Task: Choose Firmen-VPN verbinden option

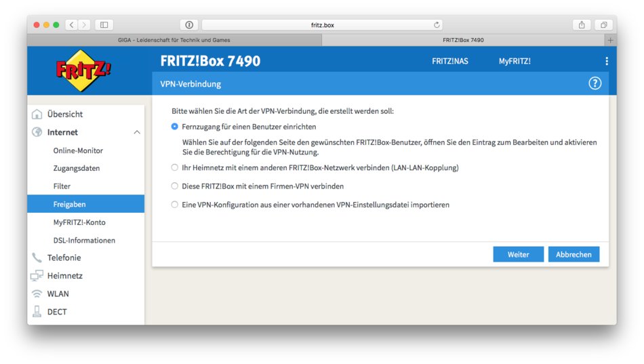Action: click(x=175, y=186)
